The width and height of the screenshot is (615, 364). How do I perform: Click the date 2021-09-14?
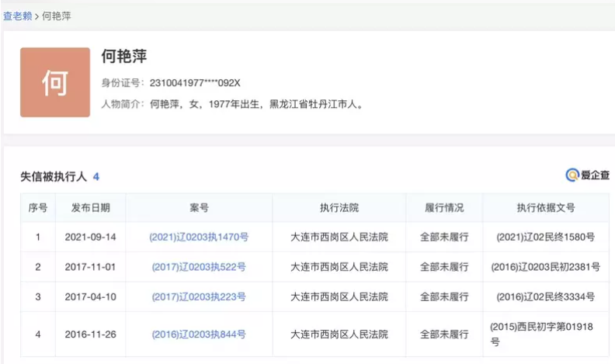91,237
